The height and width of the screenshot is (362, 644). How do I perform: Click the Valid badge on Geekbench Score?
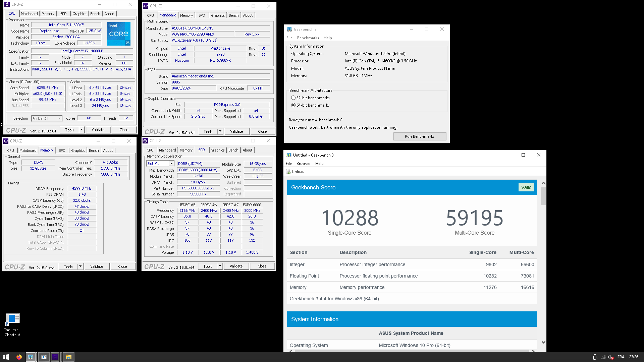[x=526, y=187]
